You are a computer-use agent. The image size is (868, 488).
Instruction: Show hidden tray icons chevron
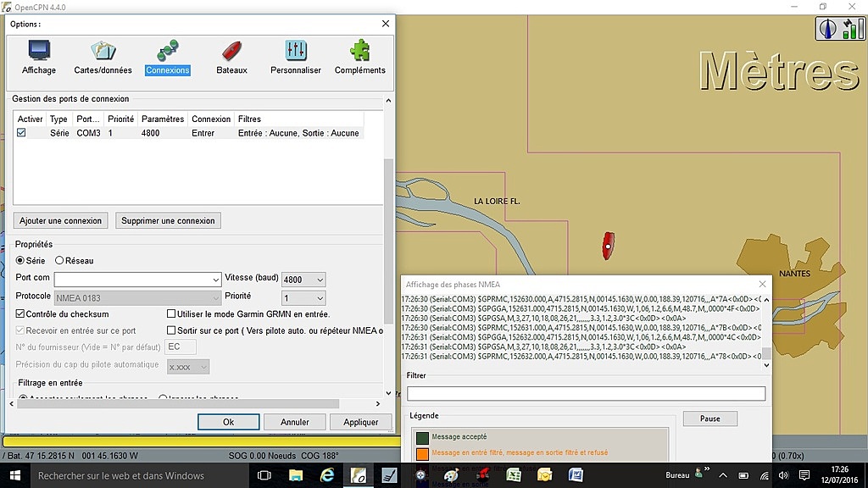[723, 475]
